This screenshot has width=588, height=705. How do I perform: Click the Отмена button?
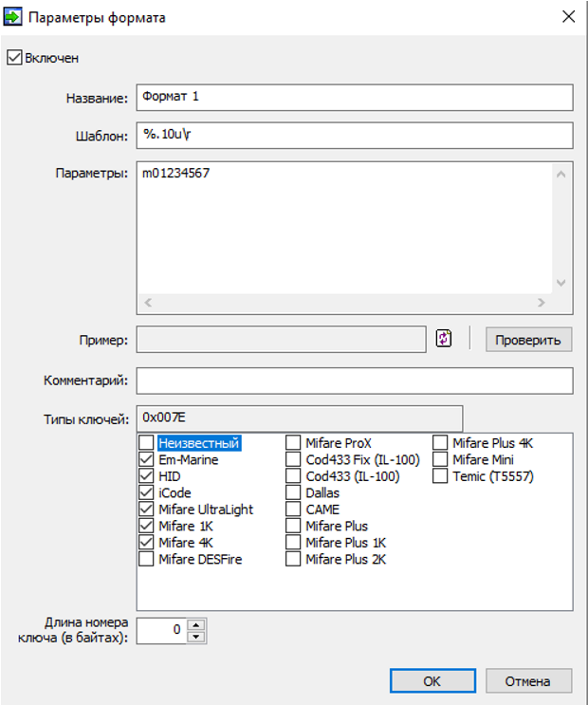[528, 681]
